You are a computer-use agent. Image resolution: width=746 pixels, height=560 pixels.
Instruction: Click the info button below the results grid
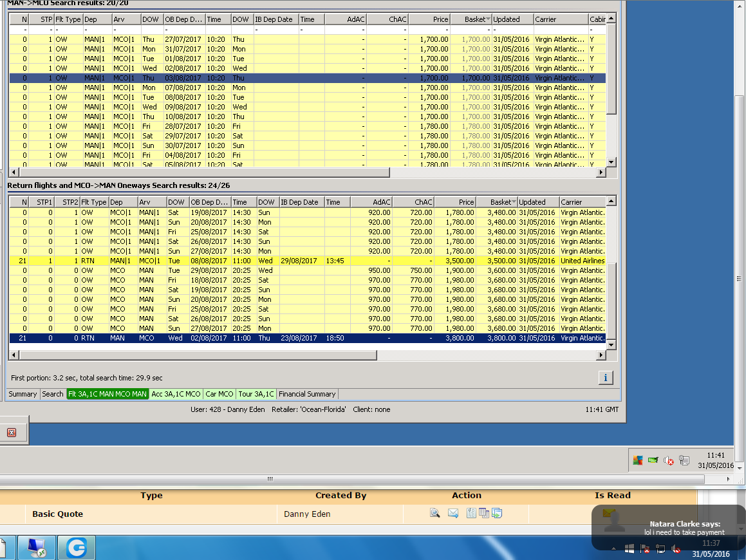tap(606, 378)
